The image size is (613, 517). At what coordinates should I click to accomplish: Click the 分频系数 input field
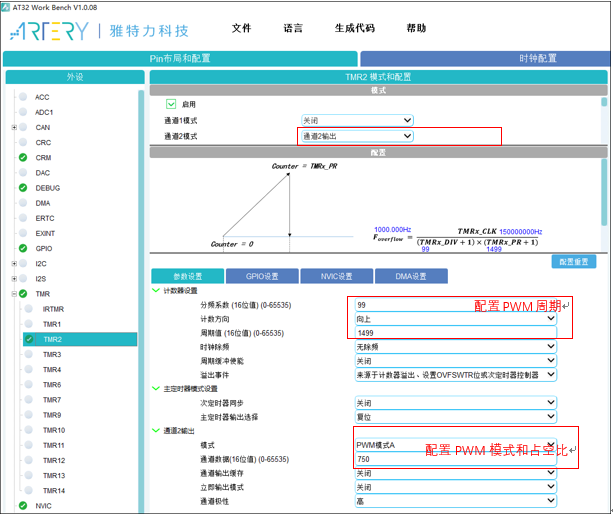(x=455, y=305)
